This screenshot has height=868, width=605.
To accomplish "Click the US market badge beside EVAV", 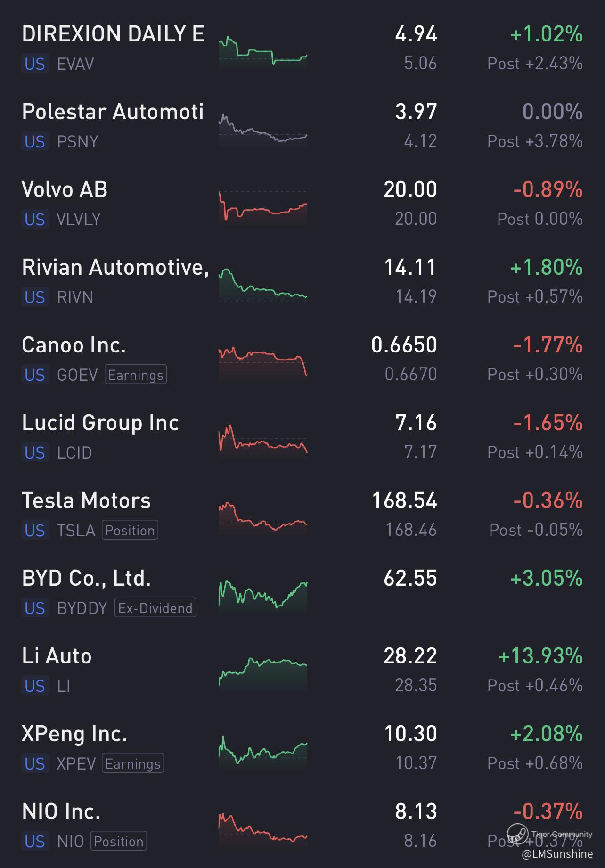I will 35,64.
